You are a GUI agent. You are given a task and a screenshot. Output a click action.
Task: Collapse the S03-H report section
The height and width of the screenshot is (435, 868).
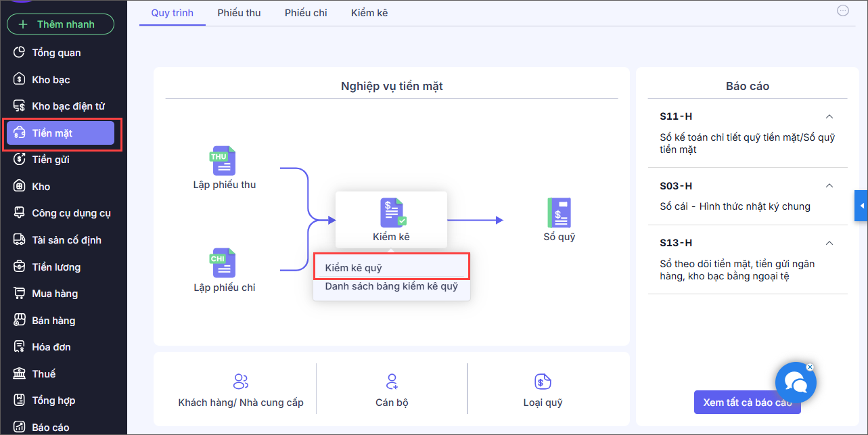(x=829, y=185)
